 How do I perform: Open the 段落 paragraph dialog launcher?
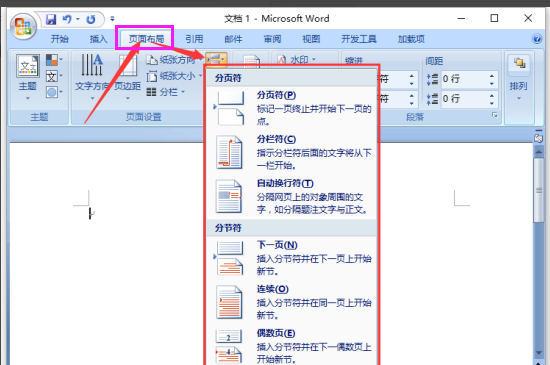[495, 115]
